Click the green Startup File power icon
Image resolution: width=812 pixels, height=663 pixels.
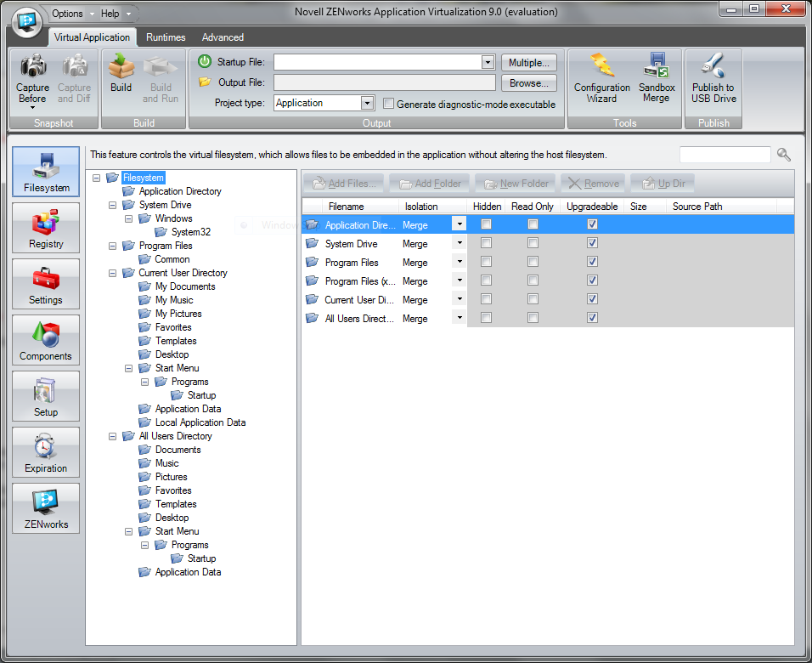pos(205,61)
